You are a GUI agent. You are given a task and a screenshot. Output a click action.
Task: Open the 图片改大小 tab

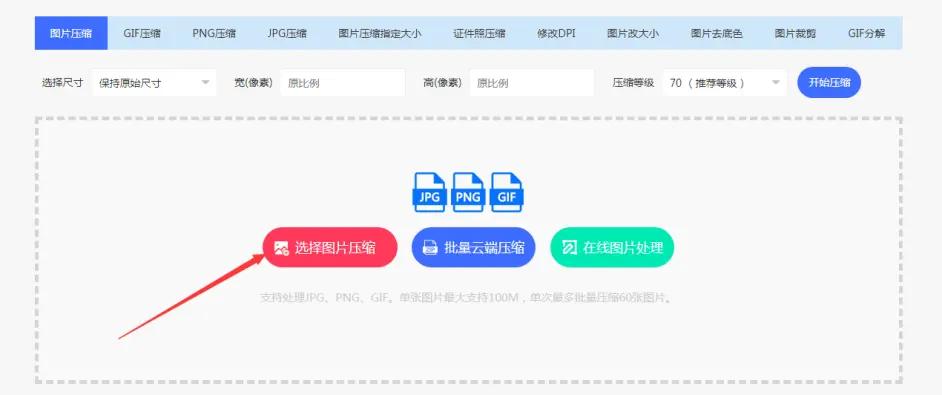[x=633, y=33]
